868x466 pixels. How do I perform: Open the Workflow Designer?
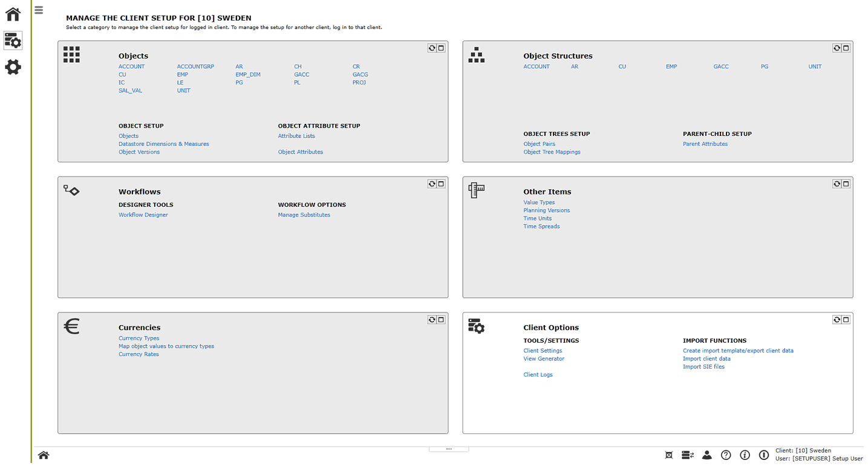(x=143, y=215)
